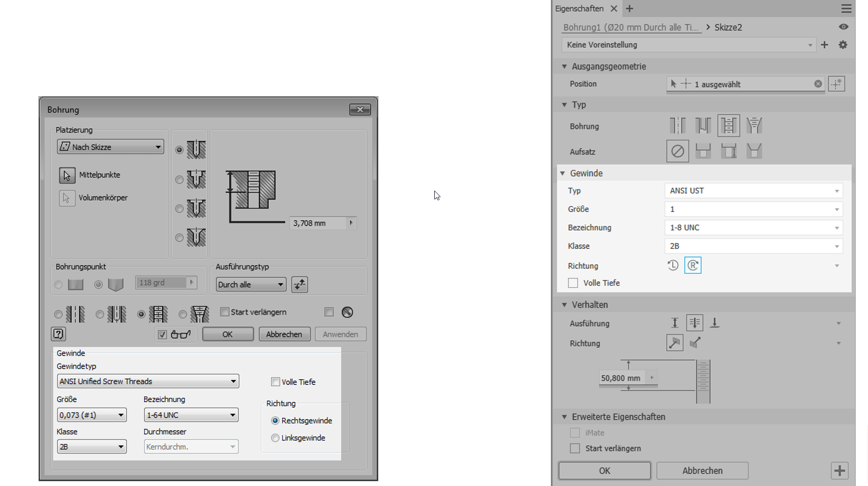
Task: Open Nach Skizze placement dropdown
Action: coord(110,147)
